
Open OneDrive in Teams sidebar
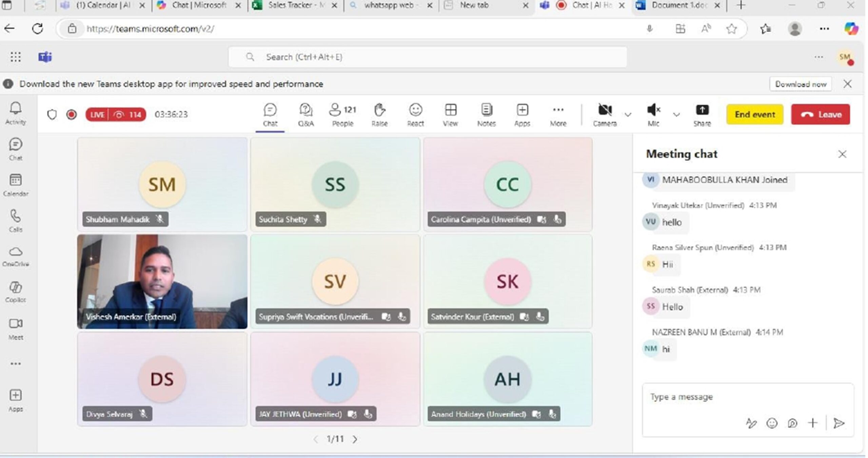[x=16, y=257]
